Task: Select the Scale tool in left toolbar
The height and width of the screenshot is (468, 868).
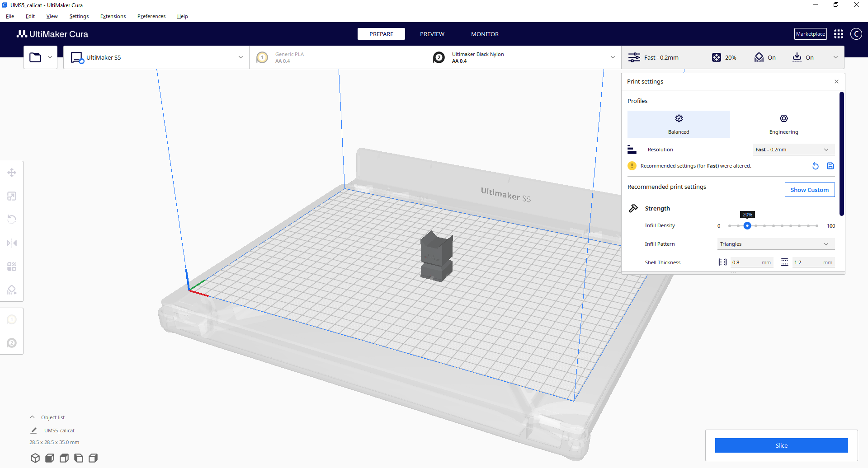Action: click(x=12, y=196)
